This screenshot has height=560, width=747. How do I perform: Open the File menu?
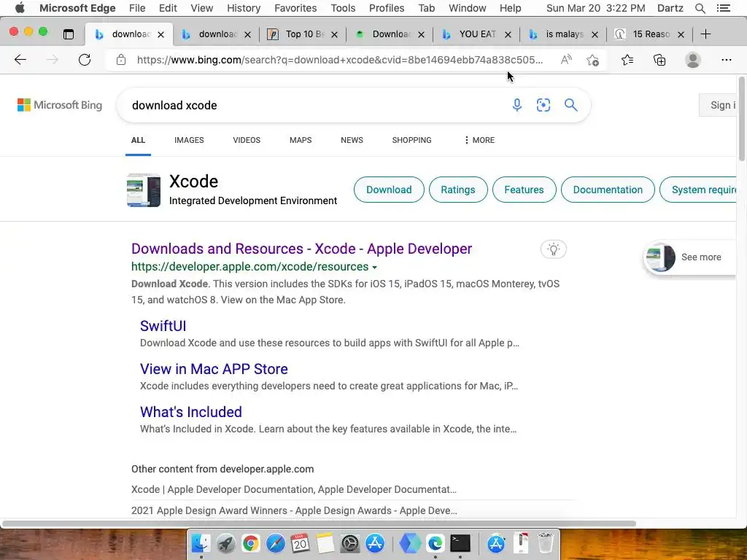click(136, 8)
